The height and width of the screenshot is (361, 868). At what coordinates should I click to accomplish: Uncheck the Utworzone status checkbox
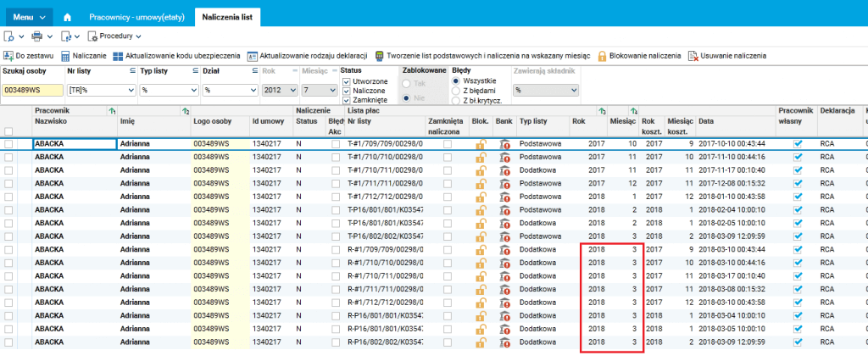347,82
